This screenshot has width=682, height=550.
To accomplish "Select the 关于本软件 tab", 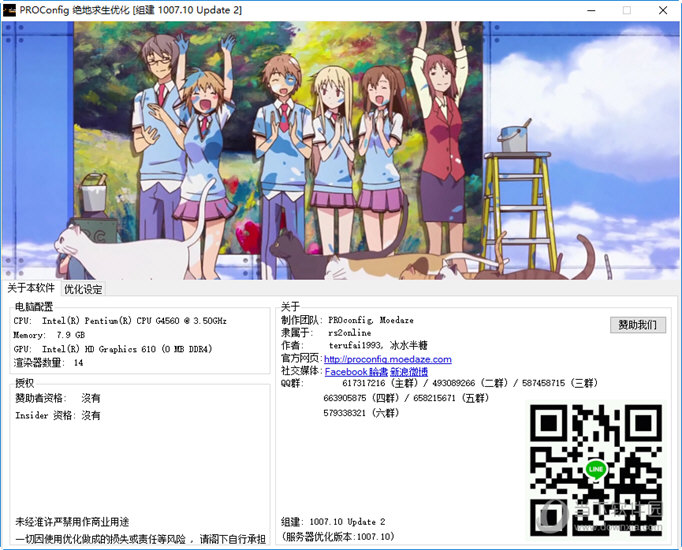I will pyautogui.click(x=31, y=288).
